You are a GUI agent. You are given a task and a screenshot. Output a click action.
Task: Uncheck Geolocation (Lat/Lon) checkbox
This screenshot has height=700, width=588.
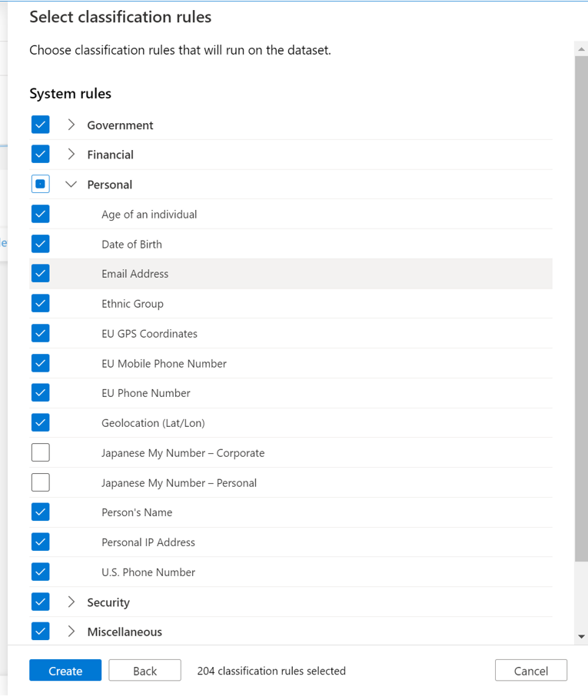40,422
